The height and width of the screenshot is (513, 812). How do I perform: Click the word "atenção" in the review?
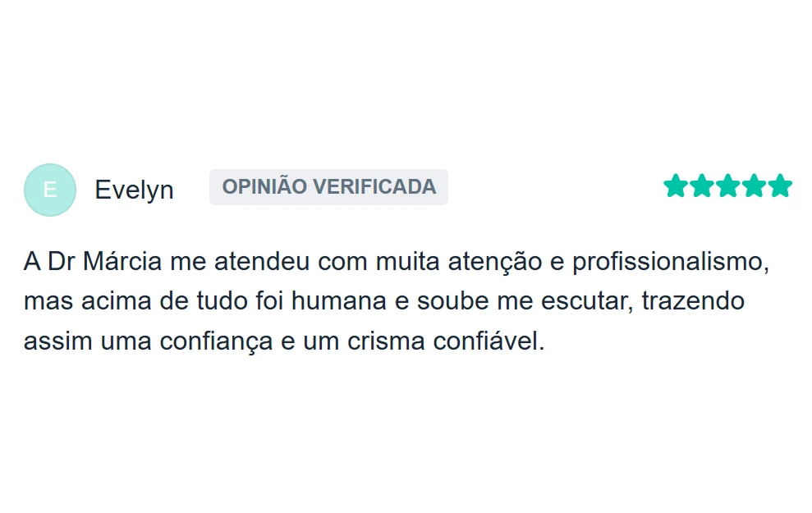point(494,262)
